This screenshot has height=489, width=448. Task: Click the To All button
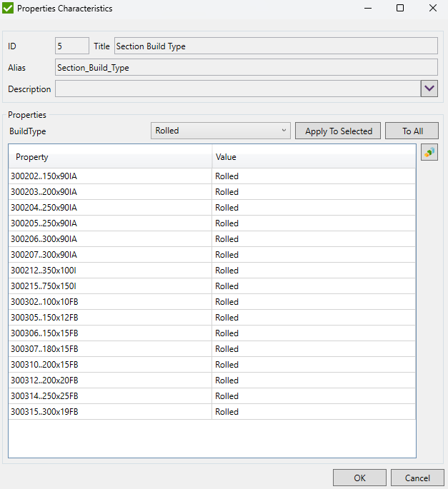(x=412, y=131)
